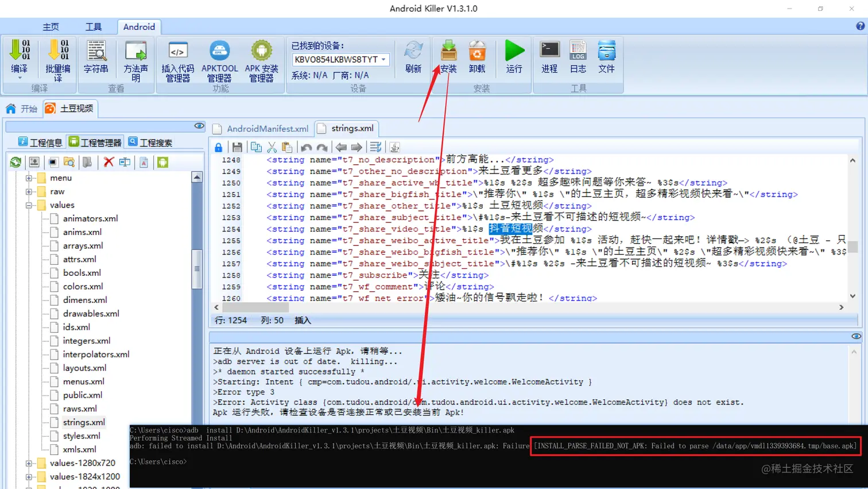868x489 pixels.
Task: Click the project tree vertical scrollbar thumb
Action: [197, 269]
